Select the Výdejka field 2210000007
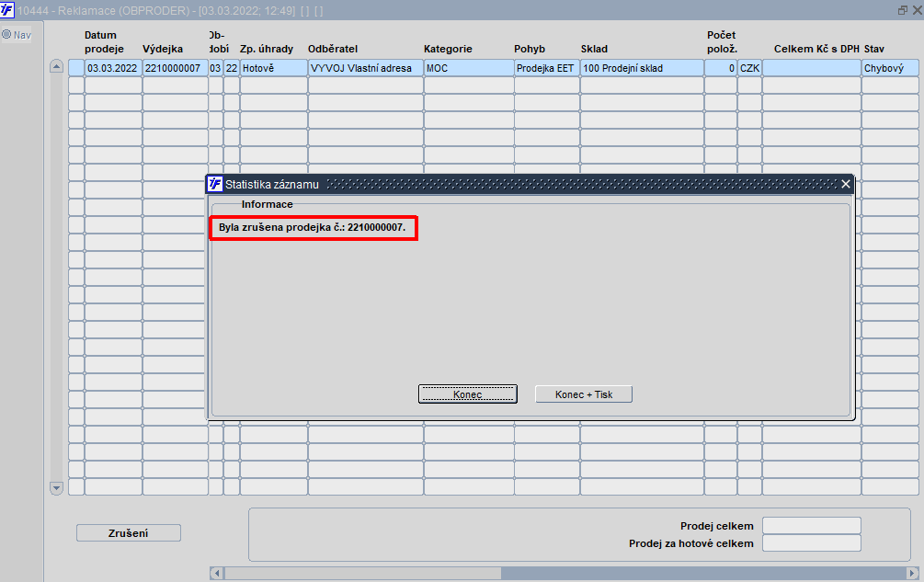The height and width of the screenshot is (582, 924). point(175,68)
